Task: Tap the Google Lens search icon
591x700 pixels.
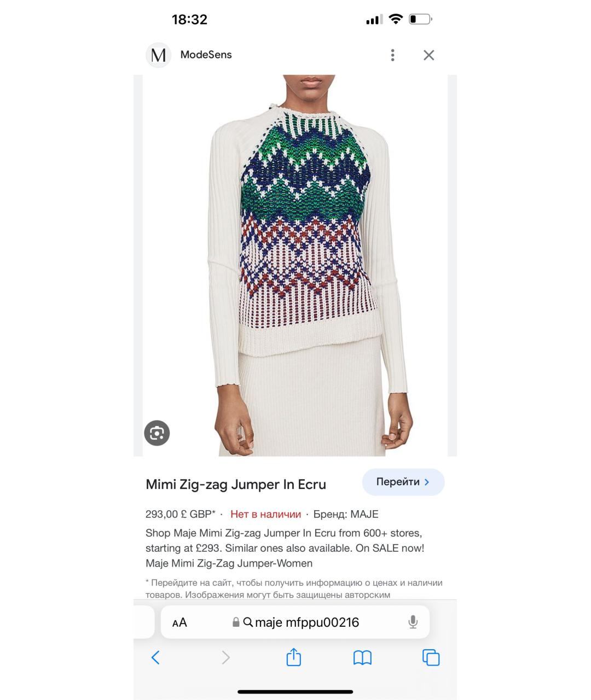Action: click(157, 433)
